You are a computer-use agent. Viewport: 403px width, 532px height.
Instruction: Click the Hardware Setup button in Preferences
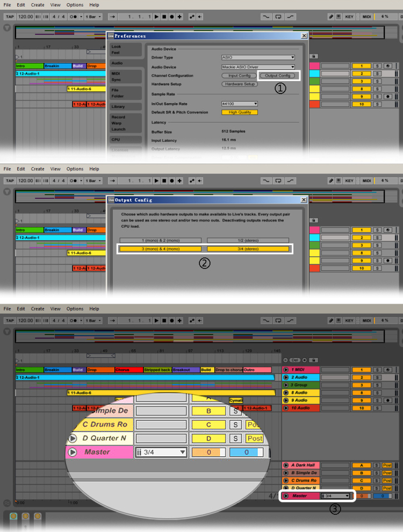pyautogui.click(x=240, y=84)
